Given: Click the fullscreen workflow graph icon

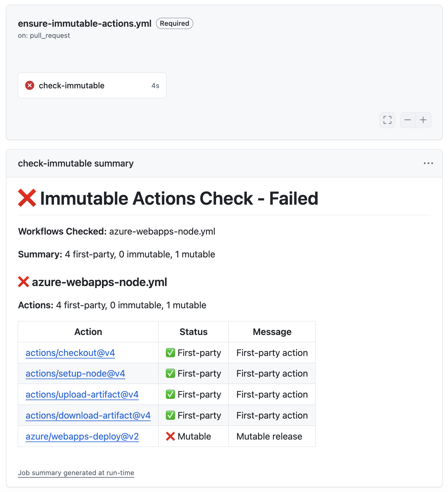Looking at the screenshot, I should pyautogui.click(x=387, y=120).
